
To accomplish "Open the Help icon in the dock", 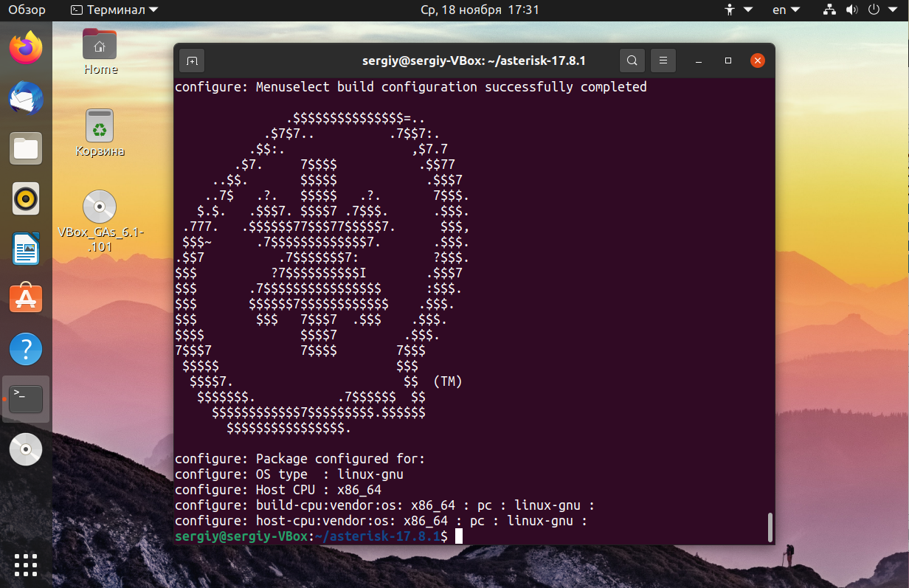I will [x=26, y=349].
